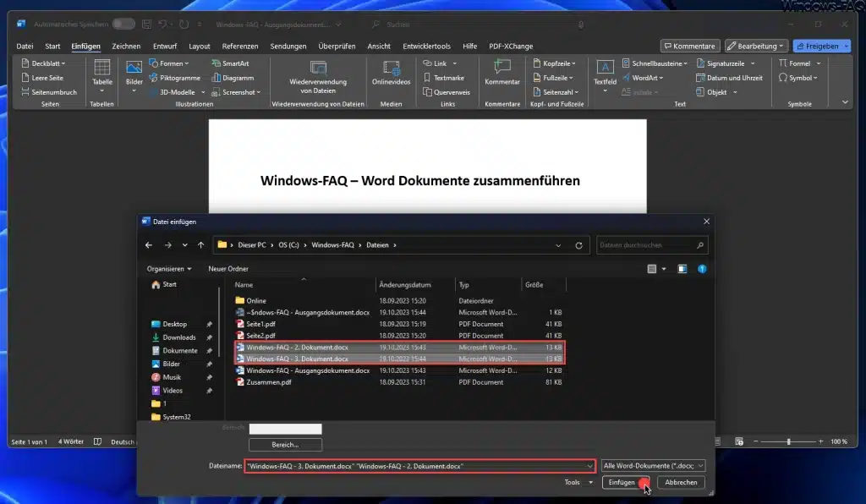Click the microphone icon in search box

[x=580, y=25]
